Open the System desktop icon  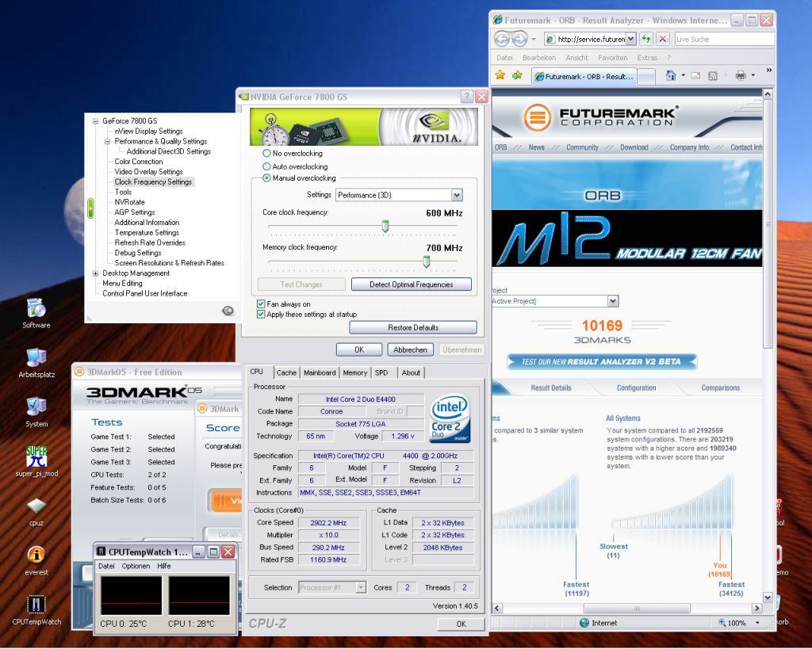click(x=36, y=407)
